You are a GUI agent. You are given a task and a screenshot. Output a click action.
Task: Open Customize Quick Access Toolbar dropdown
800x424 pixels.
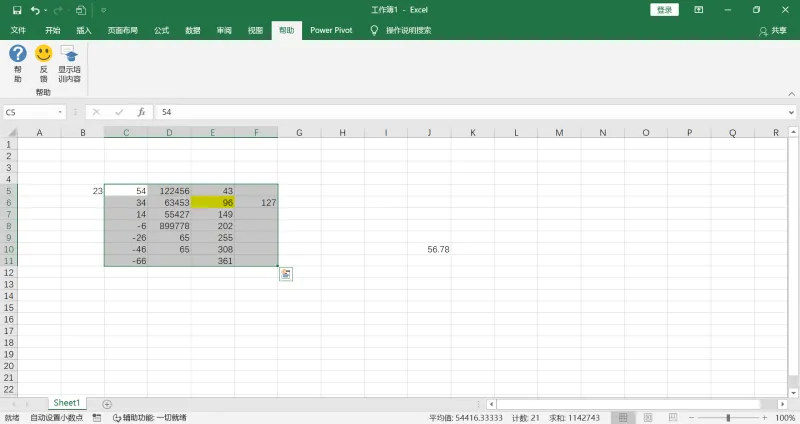pyautogui.click(x=104, y=10)
